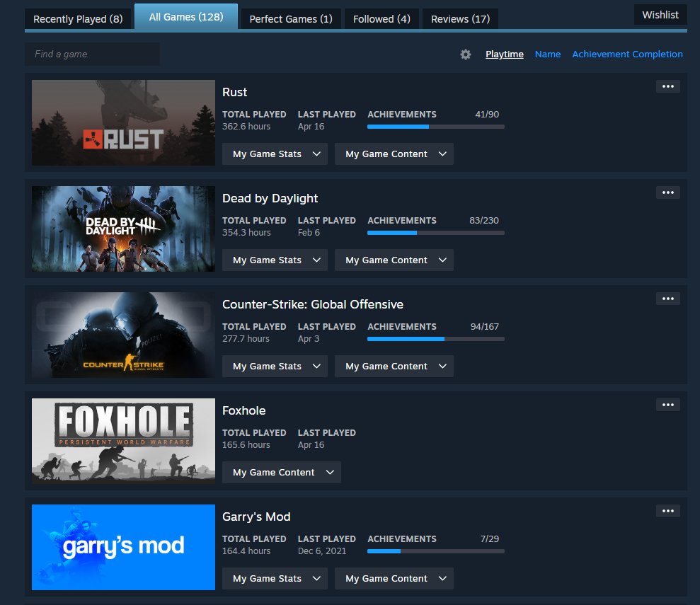Open the Foxhole title link
This screenshot has height=605, width=700.
click(243, 411)
